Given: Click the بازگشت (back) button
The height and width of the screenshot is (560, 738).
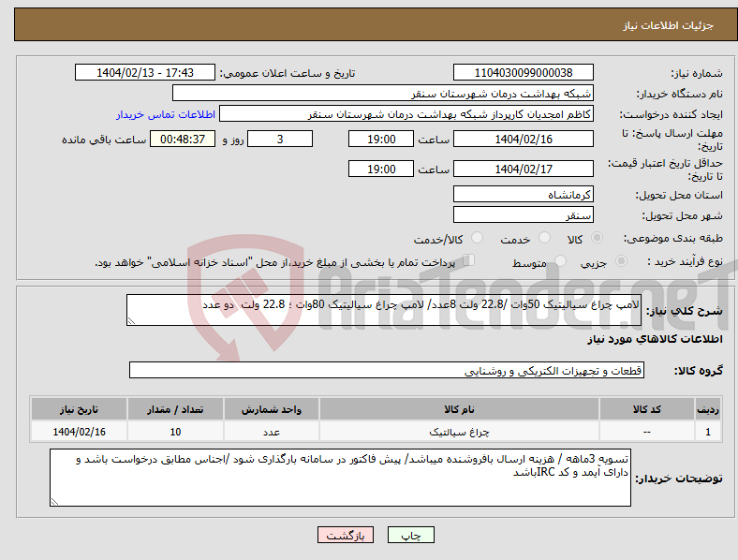Looking at the screenshot, I should pyautogui.click(x=346, y=535).
